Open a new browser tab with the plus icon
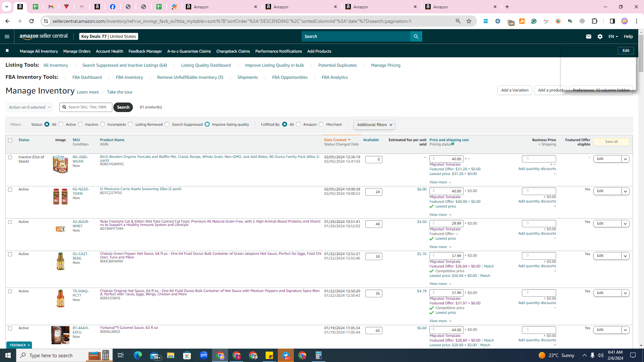 coord(507,7)
